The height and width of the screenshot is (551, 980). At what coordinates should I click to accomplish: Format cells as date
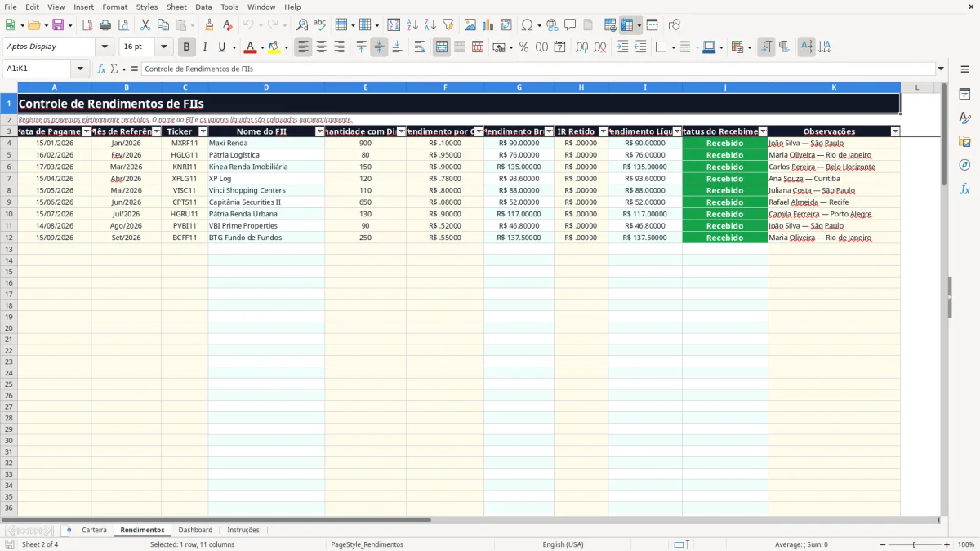(x=559, y=47)
